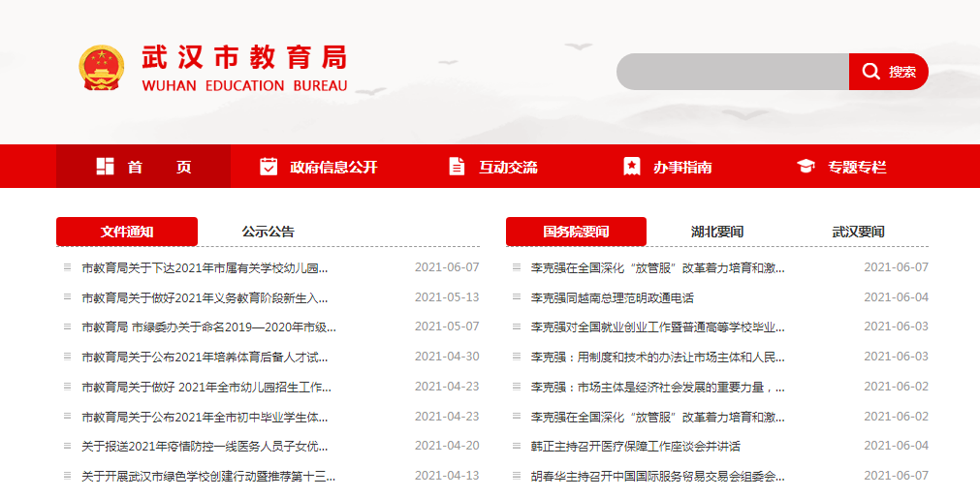This screenshot has height=498, width=980.
Task: Switch to the 公示公告 tab
Action: point(269,232)
